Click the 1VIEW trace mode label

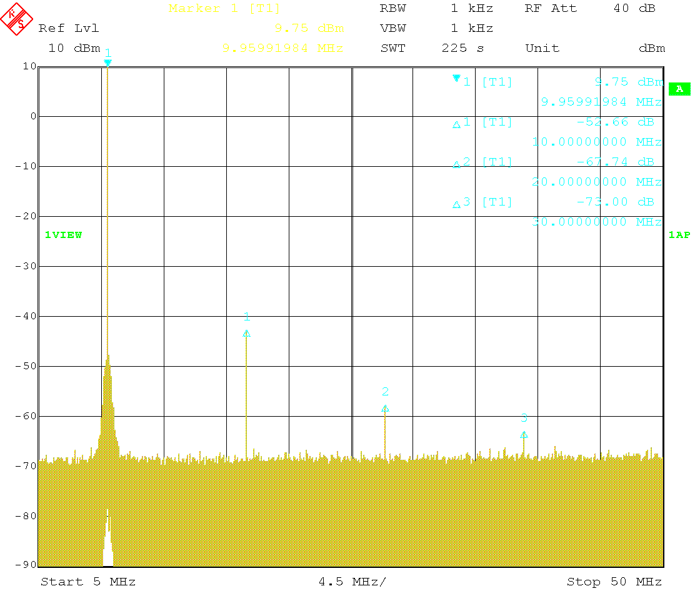coord(63,235)
